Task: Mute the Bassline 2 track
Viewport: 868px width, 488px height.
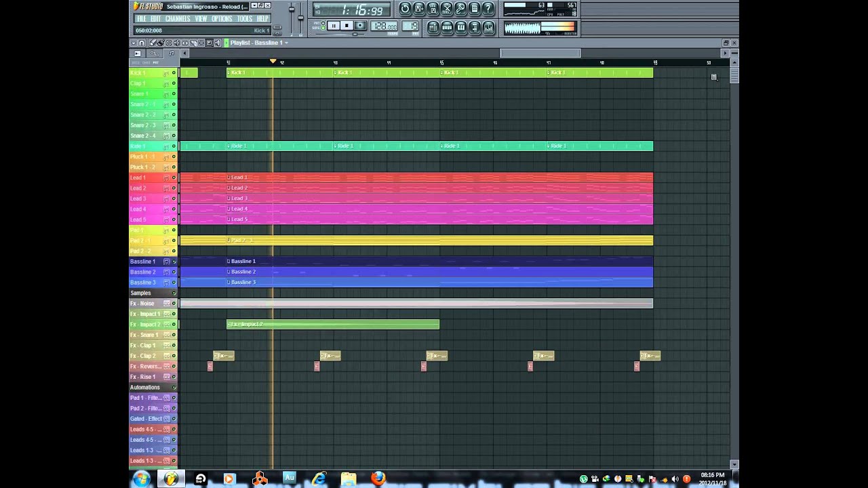Action: pos(174,272)
